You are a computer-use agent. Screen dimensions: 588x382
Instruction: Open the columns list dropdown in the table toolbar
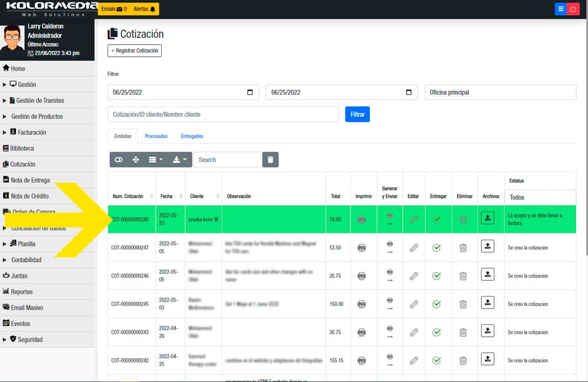coord(156,160)
